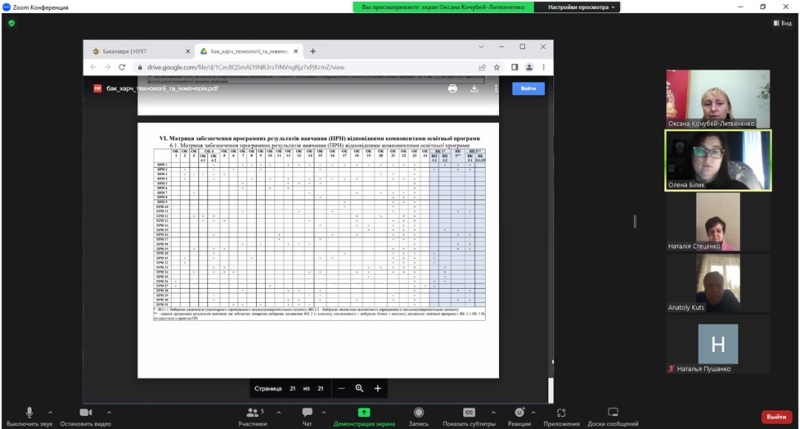Click the PDF file name in viewer header
This screenshot has width=800, height=429.
162,88
